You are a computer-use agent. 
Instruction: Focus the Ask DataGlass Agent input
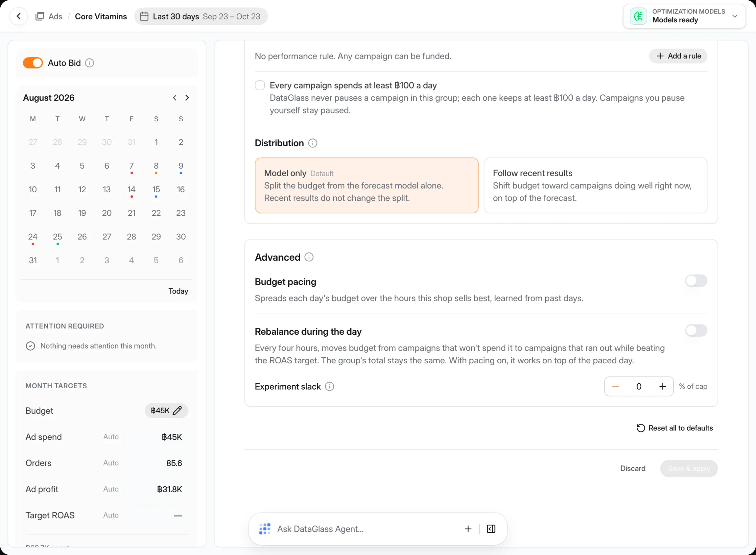[x=366, y=529]
